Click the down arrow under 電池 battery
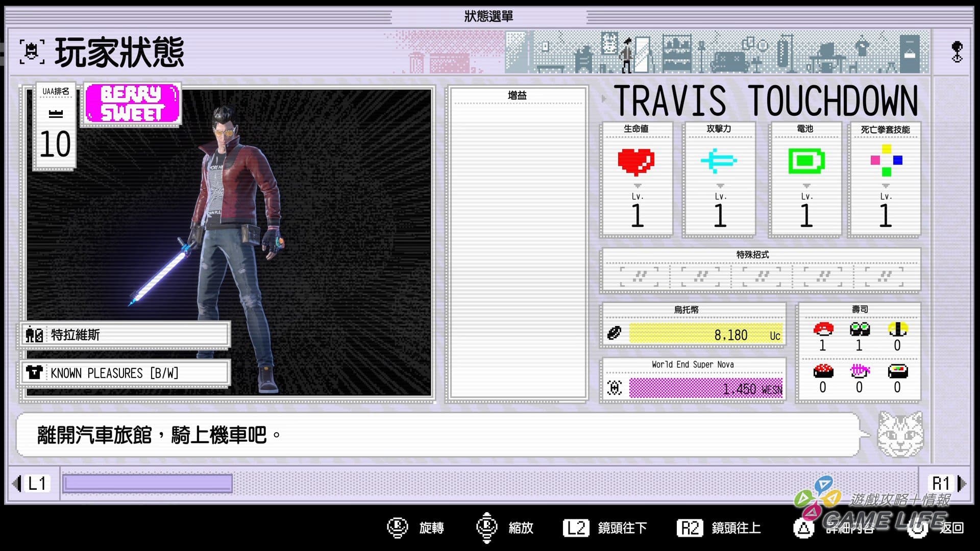The height and width of the screenshot is (551, 980). pyautogui.click(x=806, y=186)
